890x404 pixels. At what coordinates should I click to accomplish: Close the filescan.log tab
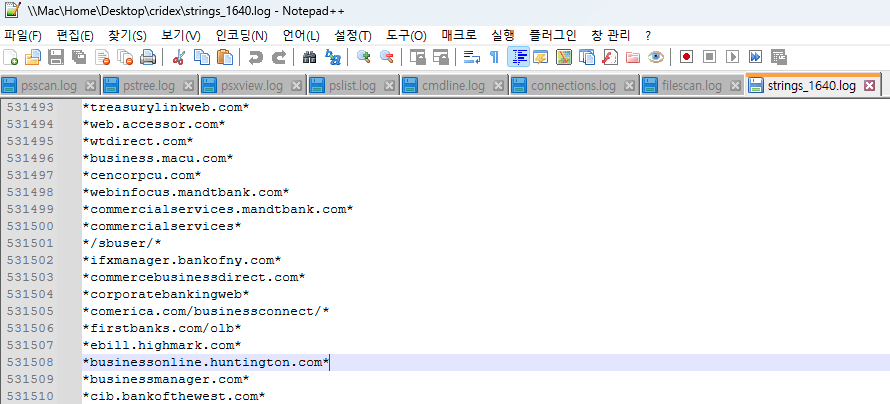735,86
